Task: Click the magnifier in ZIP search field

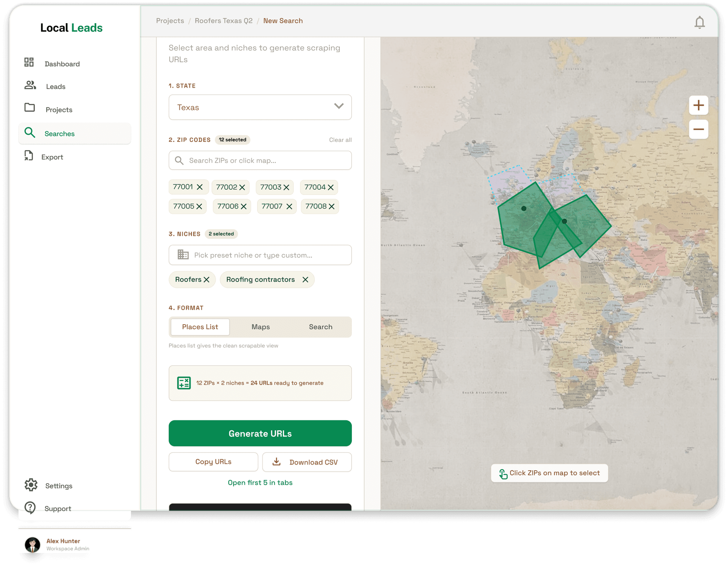Action: pyautogui.click(x=179, y=160)
